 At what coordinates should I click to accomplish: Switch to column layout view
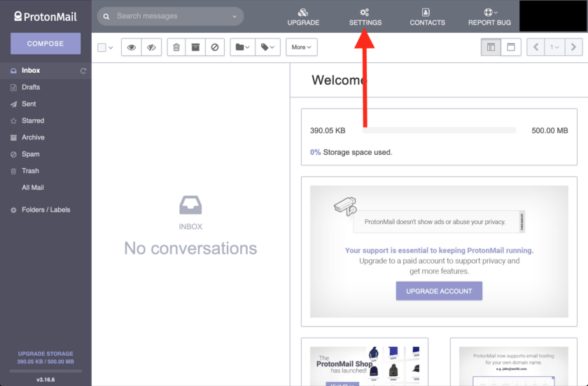tap(491, 47)
